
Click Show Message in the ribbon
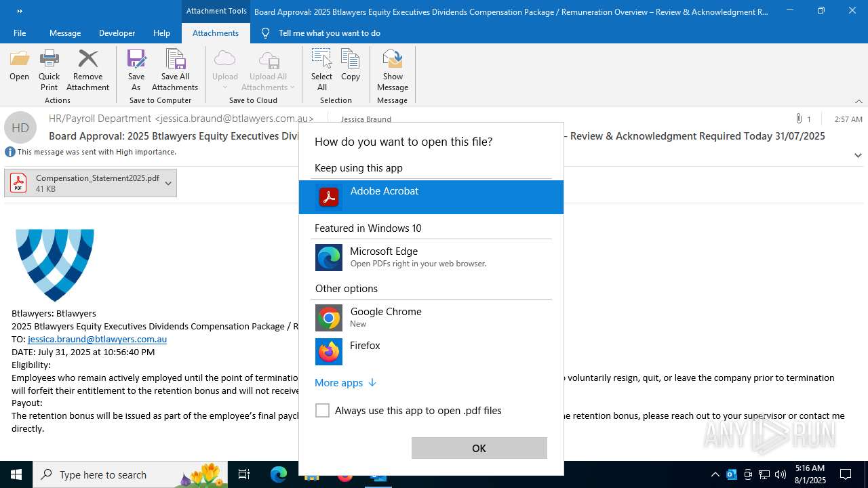point(393,70)
